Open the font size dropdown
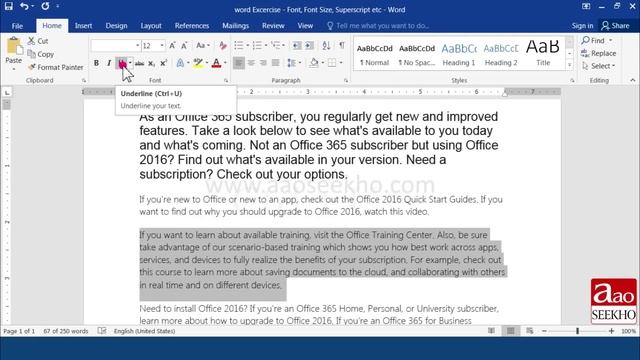The height and width of the screenshot is (360, 640). tap(162, 45)
